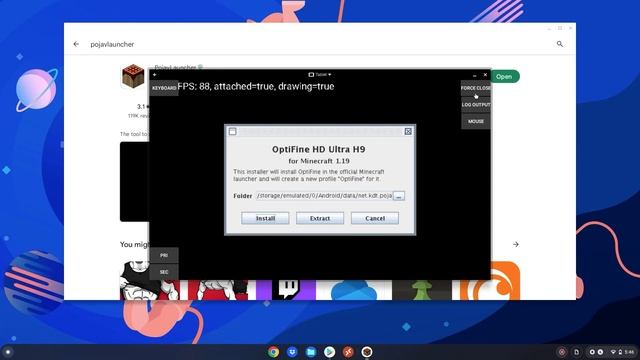The width and height of the screenshot is (640, 360).
Task: Open the Tote file holding space icon
Action: (576, 352)
